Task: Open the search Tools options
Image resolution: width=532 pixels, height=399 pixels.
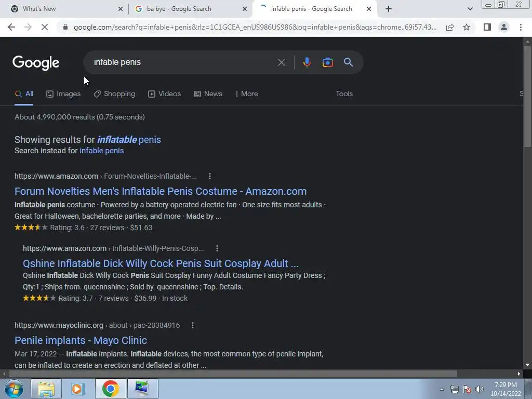Action: click(x=344, y=94)
